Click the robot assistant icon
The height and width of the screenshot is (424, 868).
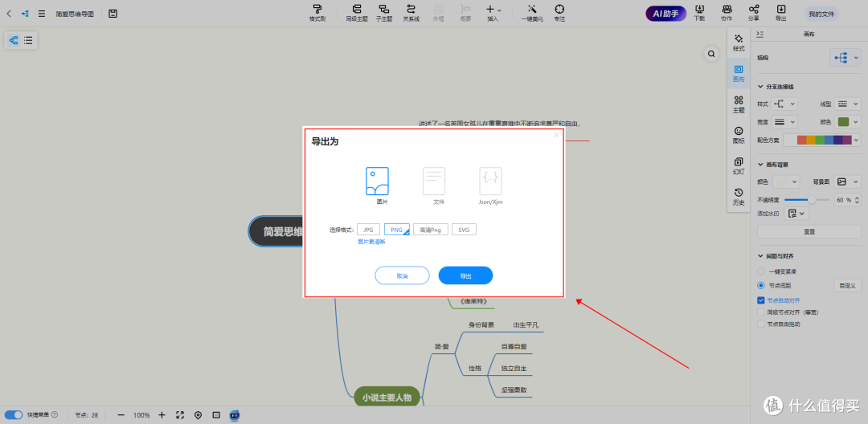235,414
